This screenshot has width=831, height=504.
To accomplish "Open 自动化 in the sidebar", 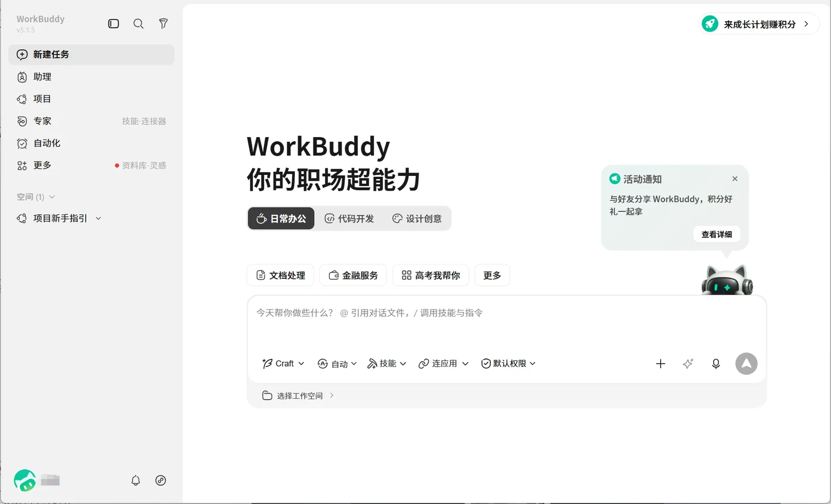I will 91,143.
